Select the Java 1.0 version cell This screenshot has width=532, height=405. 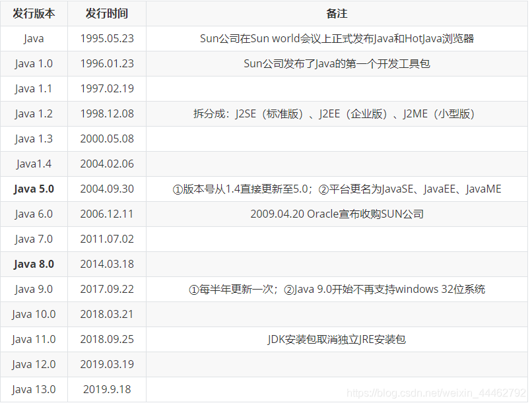tap(34, 63)
